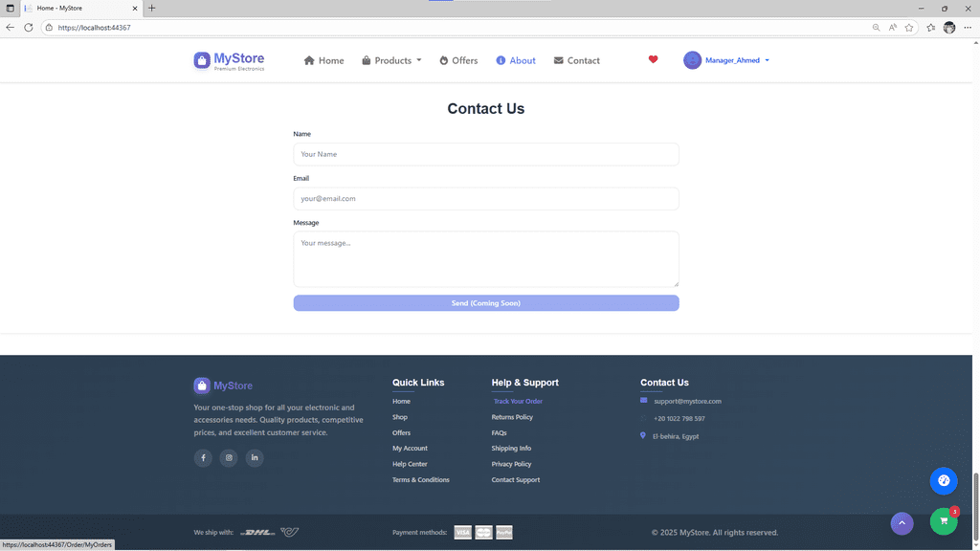Click the MyStore logo in the header
The image size is (980, 551).
[x=229, y=60]
